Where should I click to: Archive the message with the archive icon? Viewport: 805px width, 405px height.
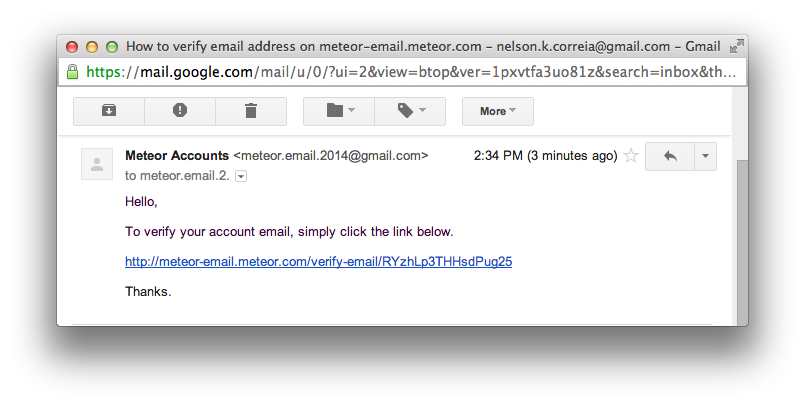pos(109,111)
